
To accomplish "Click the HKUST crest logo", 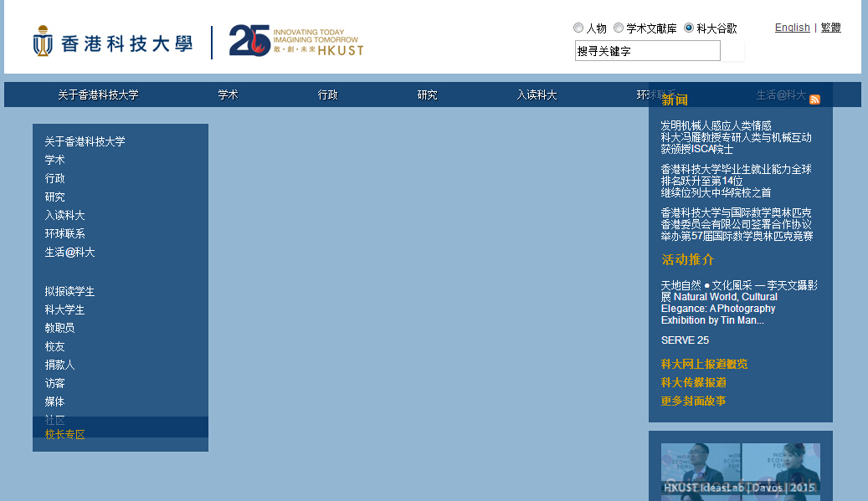I will pyautogui.click(x=43, y=41).
